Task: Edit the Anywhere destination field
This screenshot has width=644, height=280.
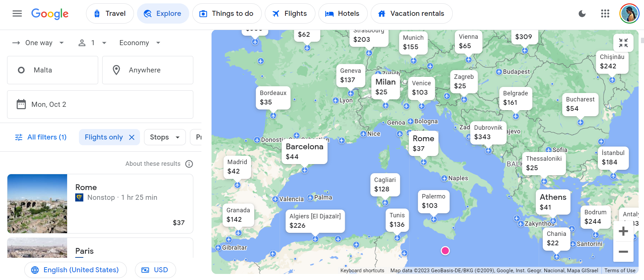Action: (x=148, y=70)
